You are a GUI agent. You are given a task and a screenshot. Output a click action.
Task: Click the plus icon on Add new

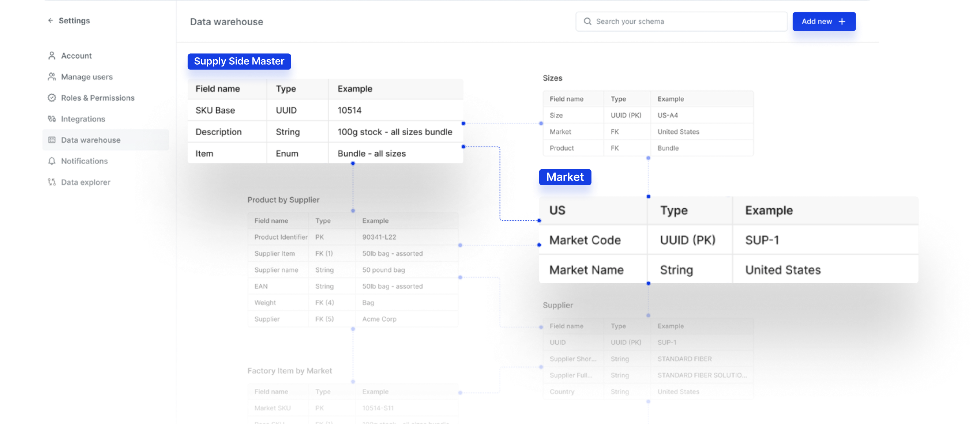tap(842, 21)
